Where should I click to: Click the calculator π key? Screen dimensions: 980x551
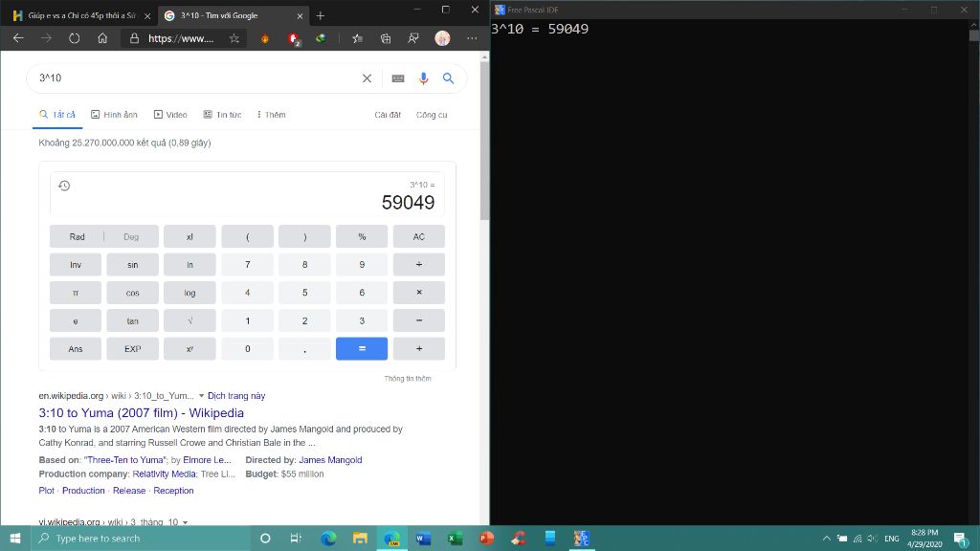[76, 293]
